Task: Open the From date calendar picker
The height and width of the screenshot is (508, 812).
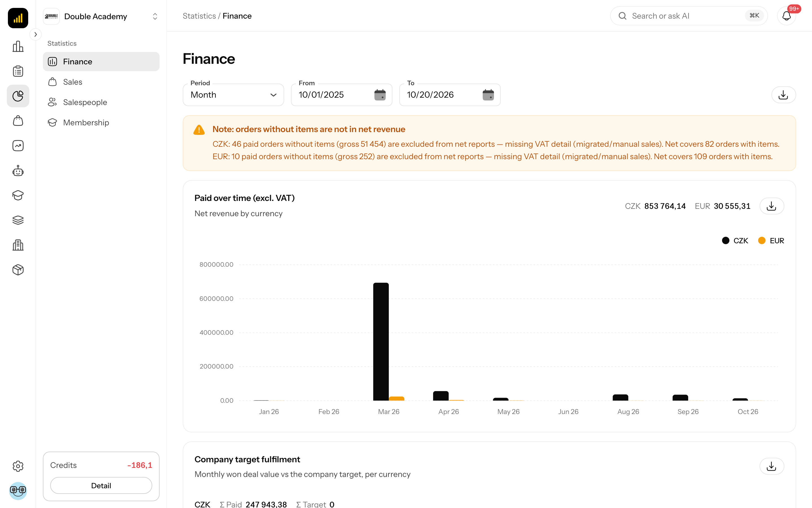Action: click(x=380, y=95)
